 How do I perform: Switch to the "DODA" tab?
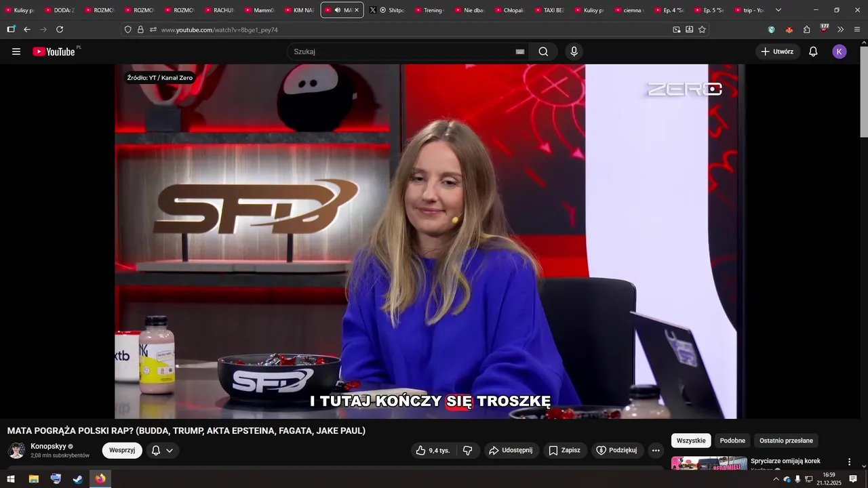(x=60, y=10)
